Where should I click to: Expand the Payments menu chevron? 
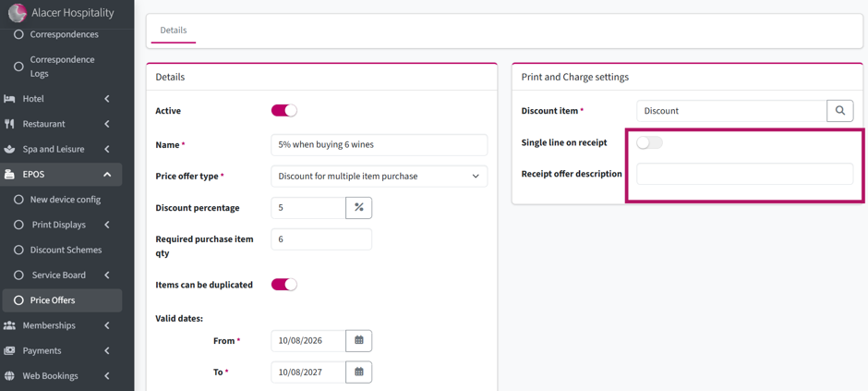click(107, 350)
